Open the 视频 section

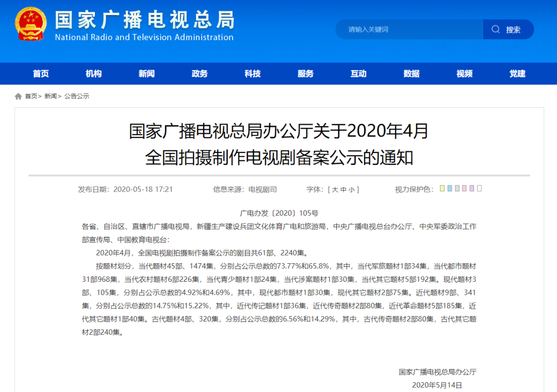tap(464, 74)
